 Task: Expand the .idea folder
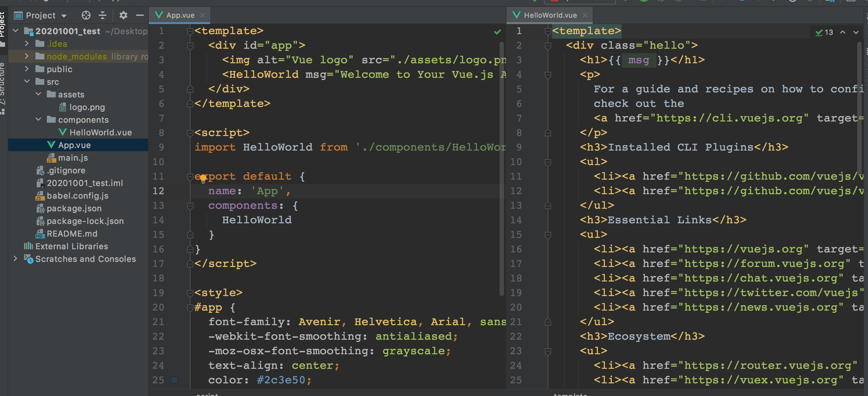(27, 44)
